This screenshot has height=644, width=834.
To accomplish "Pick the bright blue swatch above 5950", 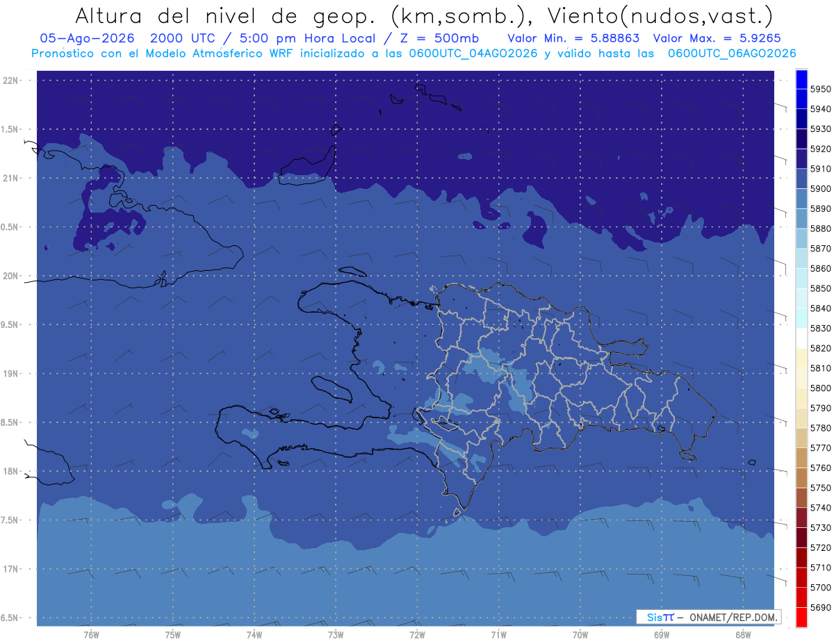I will (x=801, y=79).
